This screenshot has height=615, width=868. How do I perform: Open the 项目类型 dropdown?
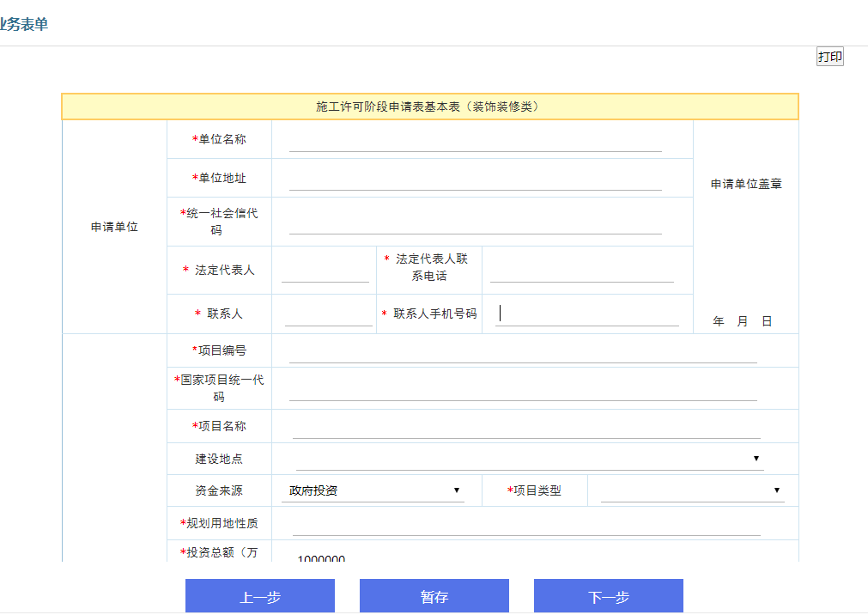pyautogui.click(x=693, y=491)
